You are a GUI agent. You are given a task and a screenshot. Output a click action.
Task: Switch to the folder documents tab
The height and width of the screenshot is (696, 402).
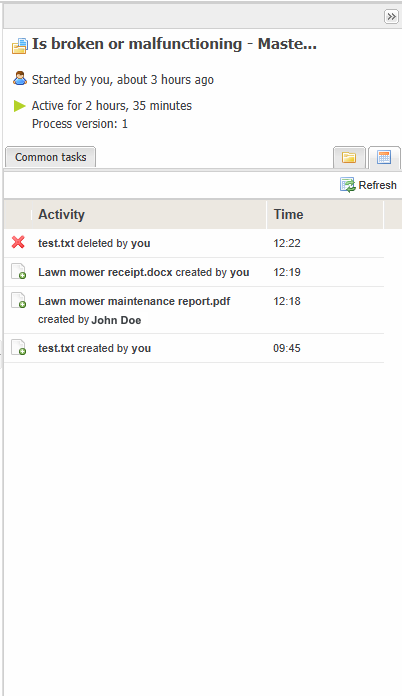click(349, 157)
